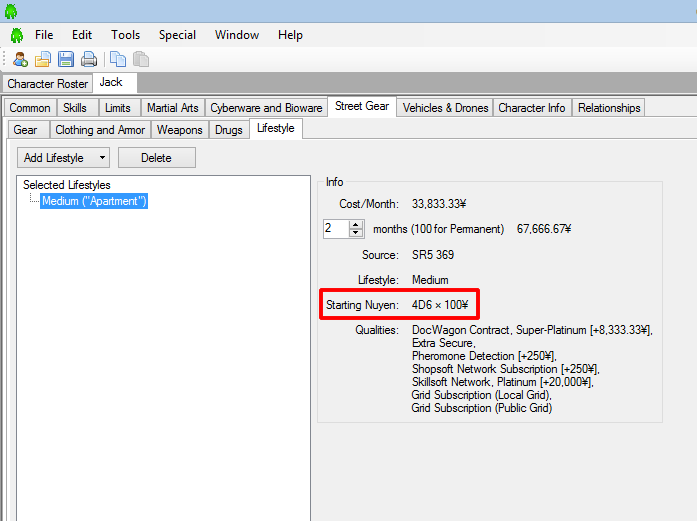Click the Save floppy disk icon

(x=66, y=59)
